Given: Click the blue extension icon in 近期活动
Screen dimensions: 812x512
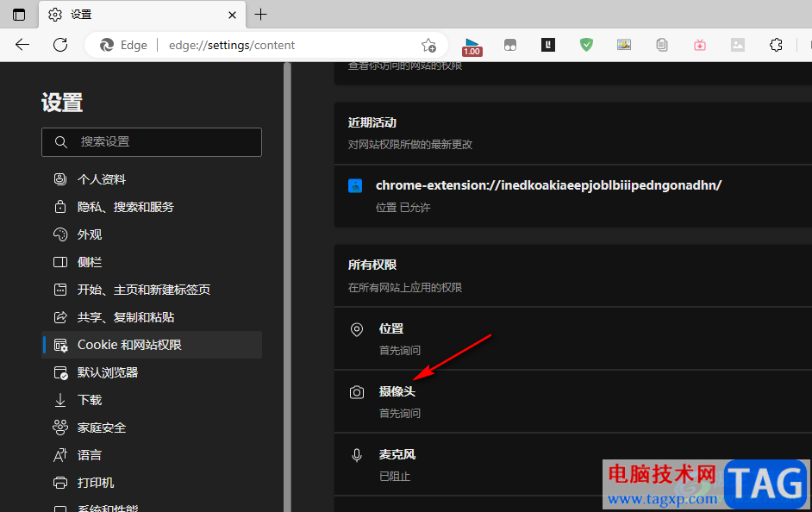Looking at the screenshot, I should 355,185.
